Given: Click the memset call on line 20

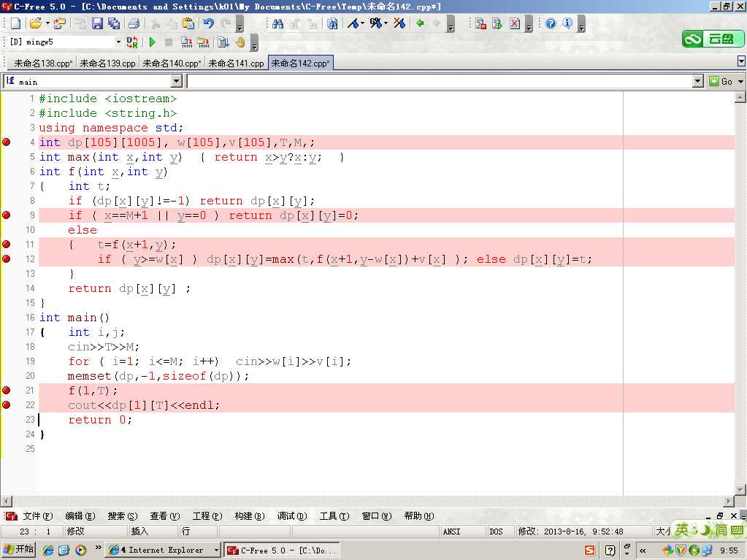Looking at the screenshot, I should [158, 376].
